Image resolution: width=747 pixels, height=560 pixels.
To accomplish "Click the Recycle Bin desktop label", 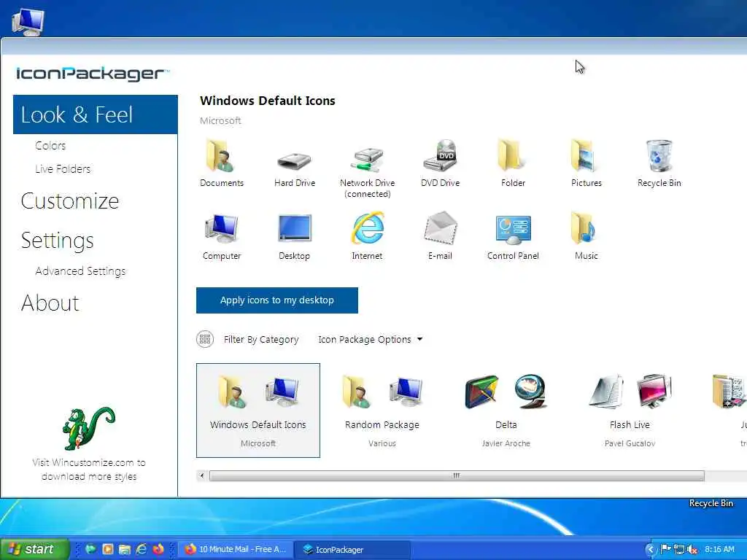I will click(x=711, y=503).
